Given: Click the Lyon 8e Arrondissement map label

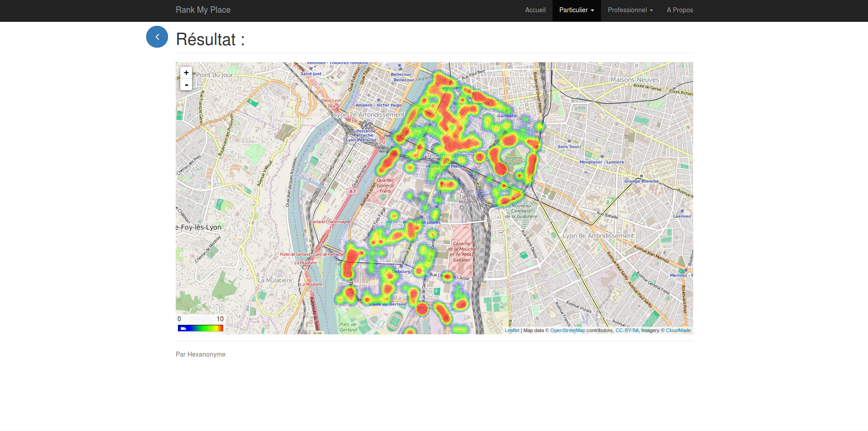Looking at the screenshot, I should point(598,236).
